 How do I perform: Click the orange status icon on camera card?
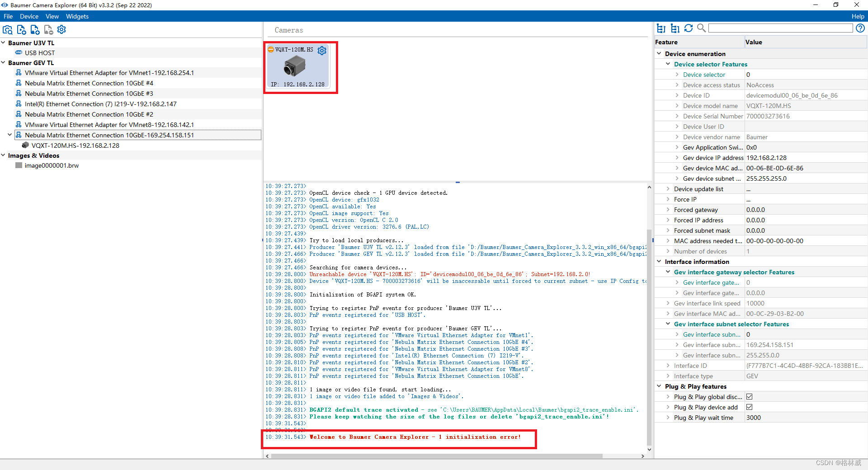[x=271, y=50]
